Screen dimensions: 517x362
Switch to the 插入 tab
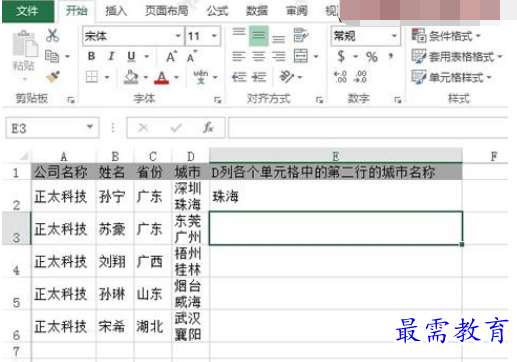(x=116, y=11)
